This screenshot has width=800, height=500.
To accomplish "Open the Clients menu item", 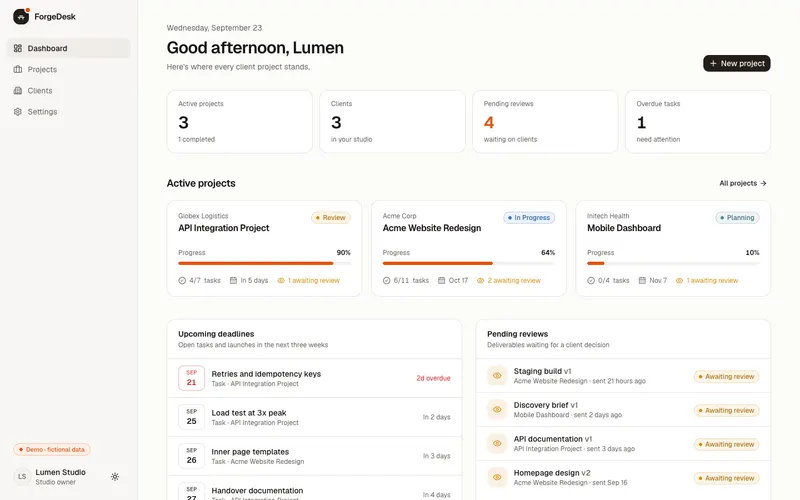I will coord(68,90).
